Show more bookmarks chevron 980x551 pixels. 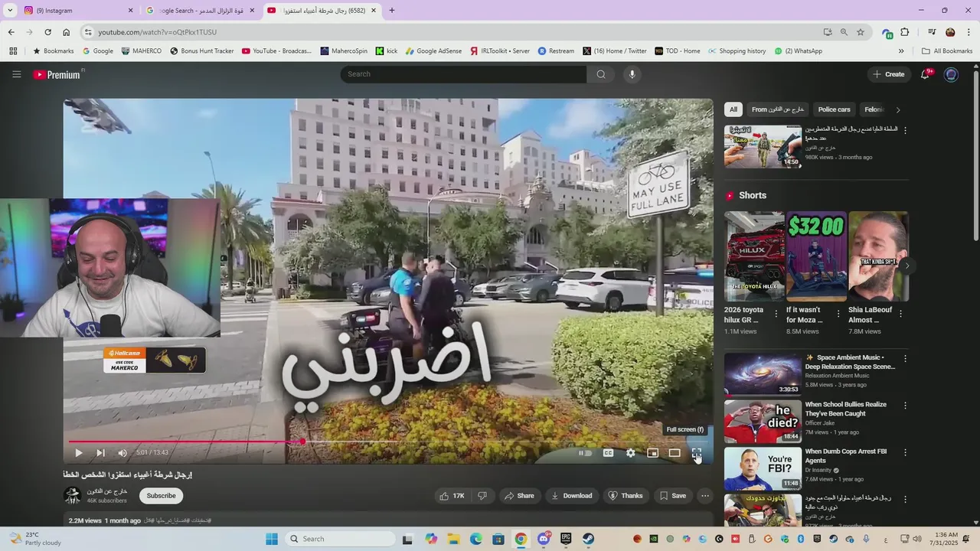901,51
